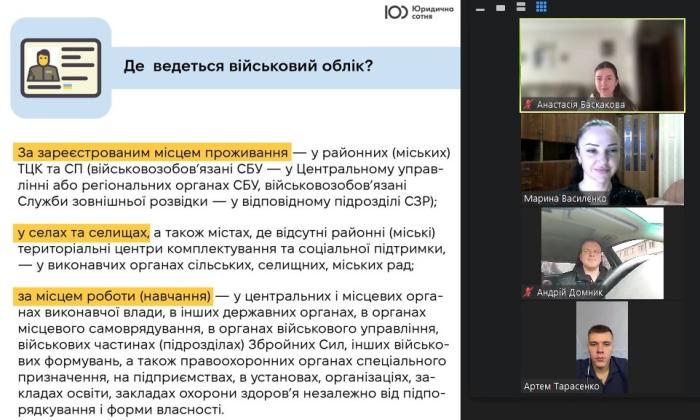This screenshot has height=420, width=700.
Task: Click highlighted text 'За зареєстрованим місцем проживання'
Action: point(153,153)
